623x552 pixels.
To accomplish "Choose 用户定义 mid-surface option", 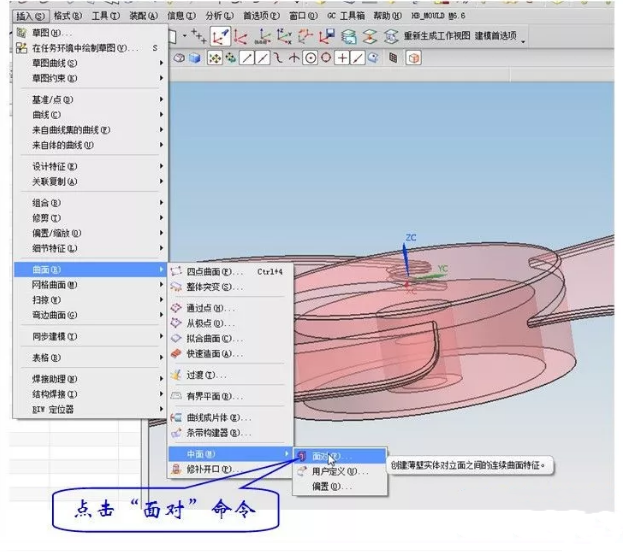I will pyautogui.click(x=340, y=471).
